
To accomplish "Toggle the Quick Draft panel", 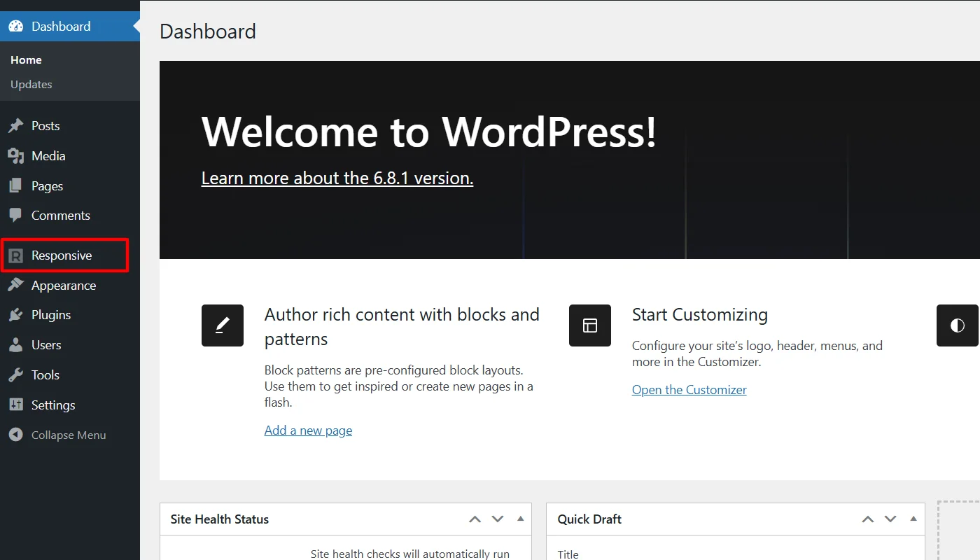I will (913, 519).
